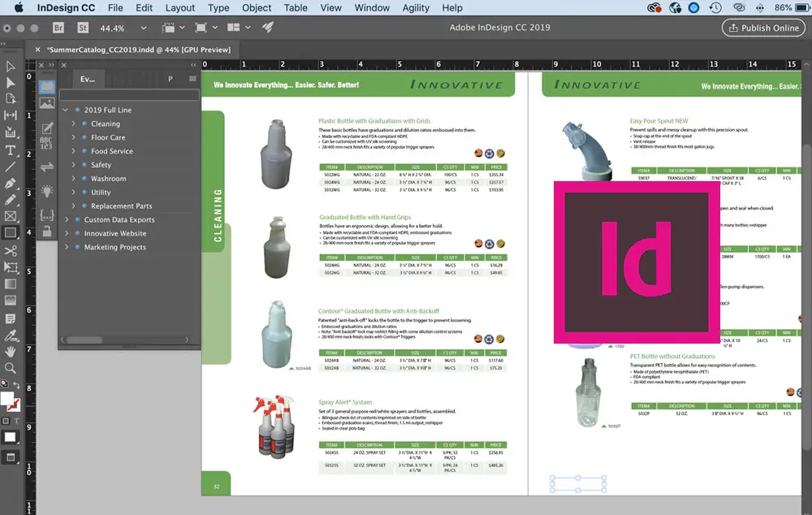
Task: Open the Layout menu
Action: coord(180,8)
